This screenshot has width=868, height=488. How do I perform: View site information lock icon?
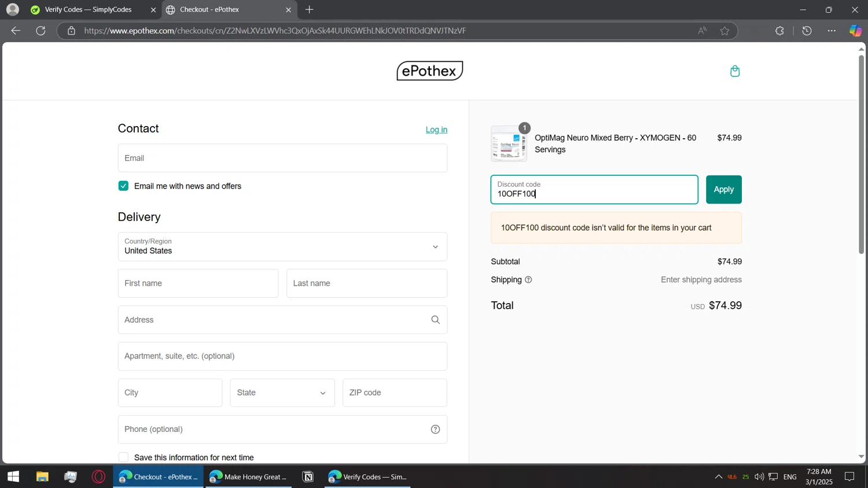71,31
